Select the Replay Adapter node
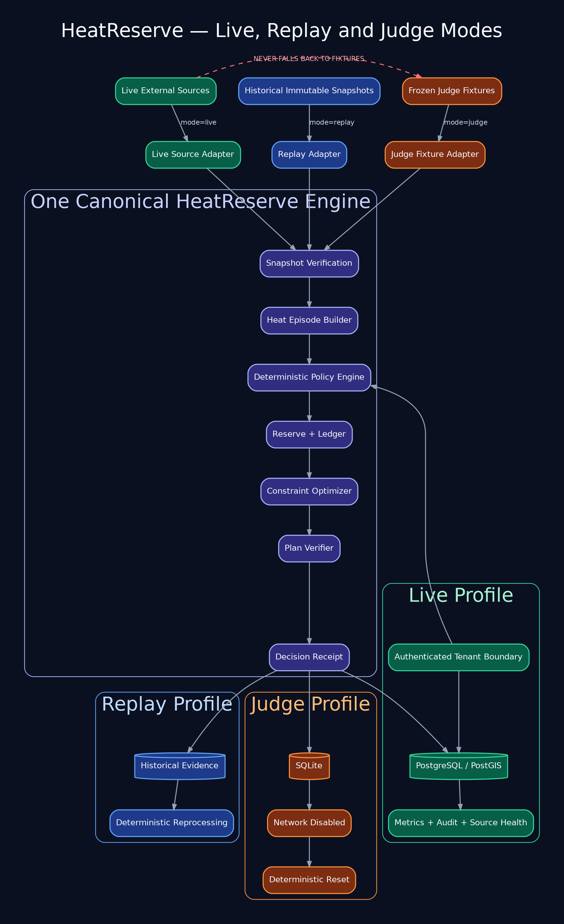 309,155
